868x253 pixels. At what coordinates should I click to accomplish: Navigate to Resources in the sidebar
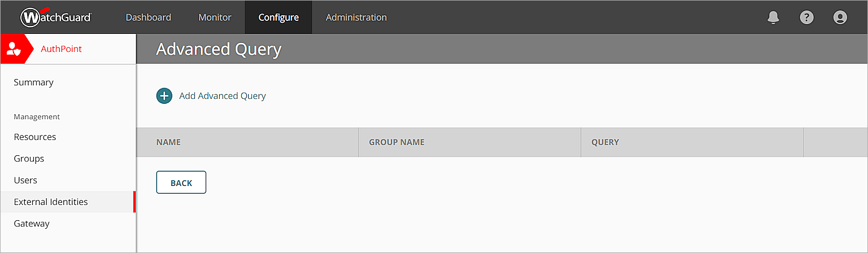pyautogui.click(x=35, y=137)
